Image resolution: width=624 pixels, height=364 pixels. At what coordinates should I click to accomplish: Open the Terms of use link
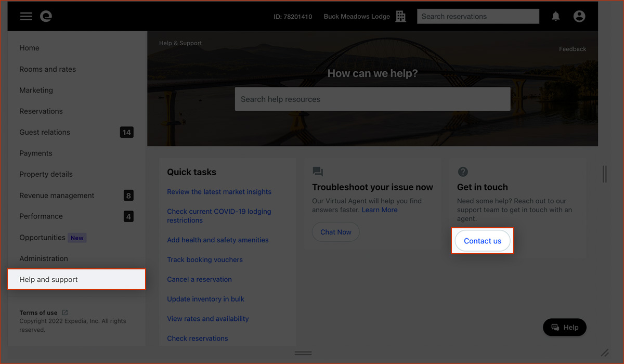click(38, 313)
